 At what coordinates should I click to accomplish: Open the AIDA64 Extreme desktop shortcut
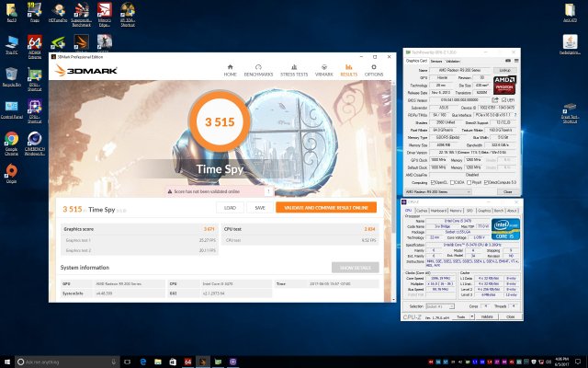click(x=35, y=47)
